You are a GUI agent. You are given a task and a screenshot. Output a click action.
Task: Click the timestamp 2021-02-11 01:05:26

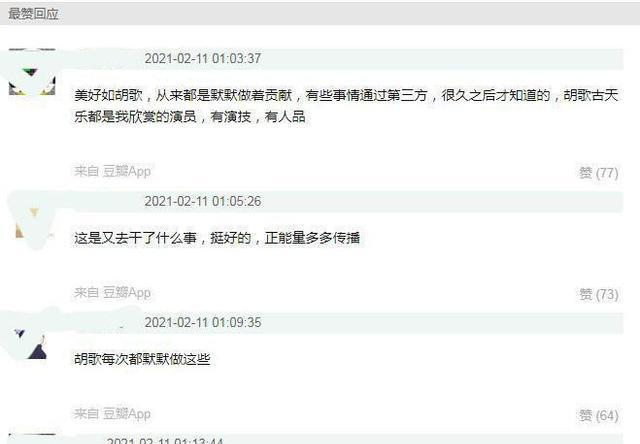(203, 201)
